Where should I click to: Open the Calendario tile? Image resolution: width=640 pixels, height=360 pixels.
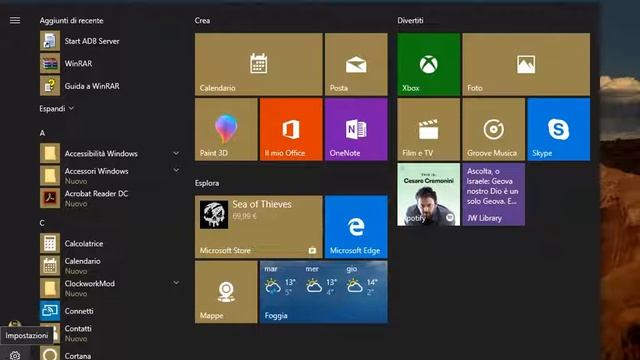259,64
